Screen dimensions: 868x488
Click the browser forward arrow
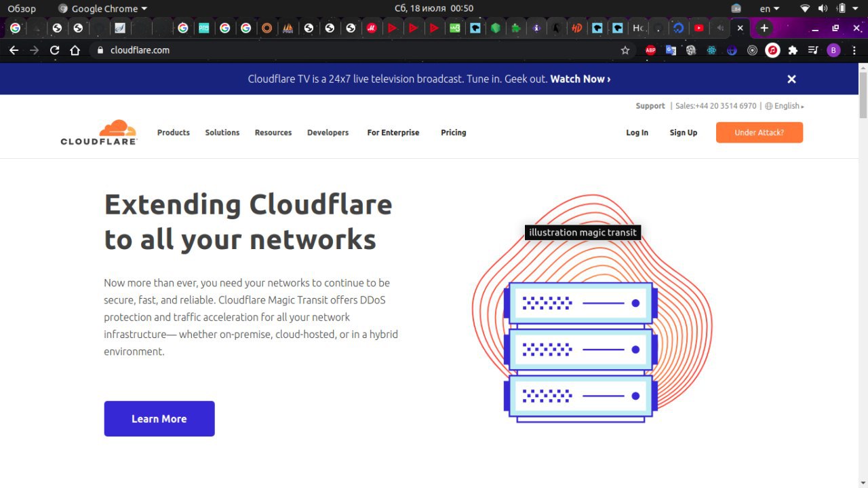tap(34, 50)
